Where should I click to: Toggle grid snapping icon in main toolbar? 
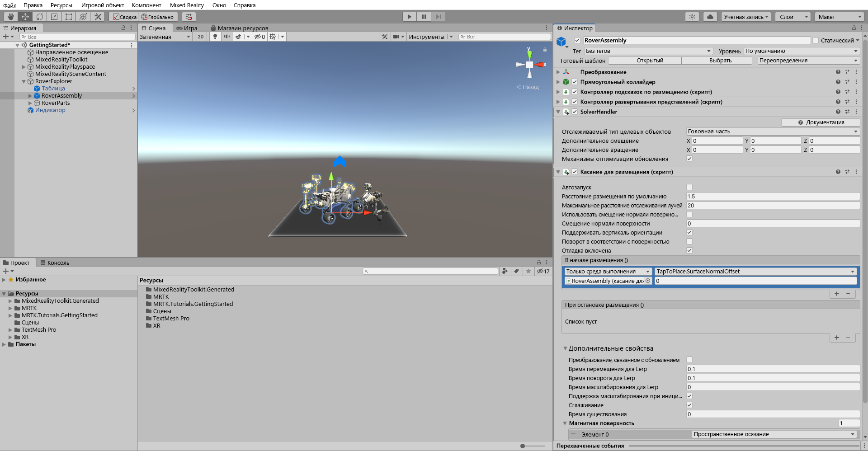(189, 17)
